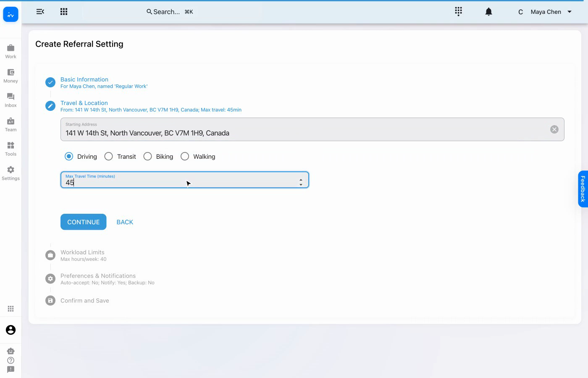The height and width of the screenshot is (378, 588).
Task: Open the apps grid beside menu toggle
Action: 64,12
